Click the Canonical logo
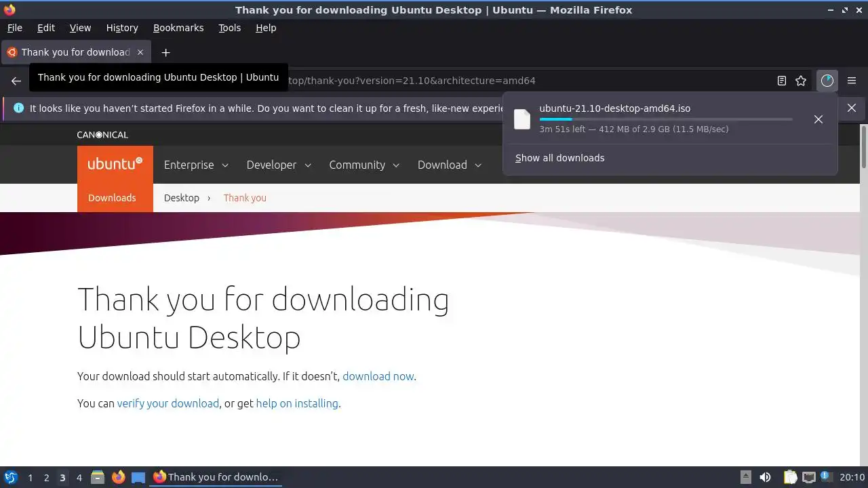Screen dimensions: 868x488 point(102,135)
